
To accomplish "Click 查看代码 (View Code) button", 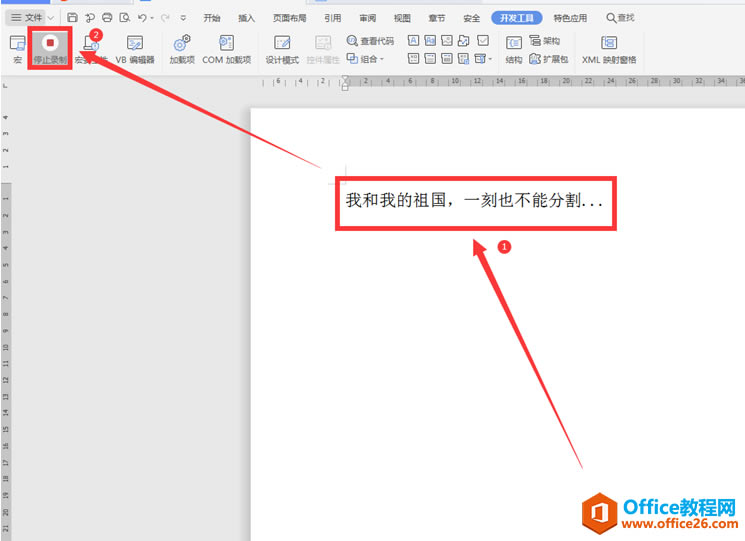I will [x=370, y=41].
